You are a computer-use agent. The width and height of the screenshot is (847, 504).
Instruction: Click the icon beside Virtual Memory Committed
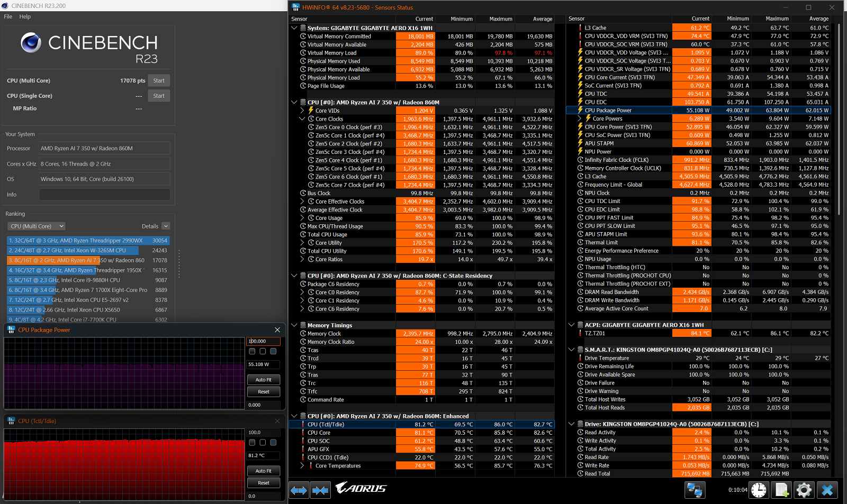tap(303, 36)
